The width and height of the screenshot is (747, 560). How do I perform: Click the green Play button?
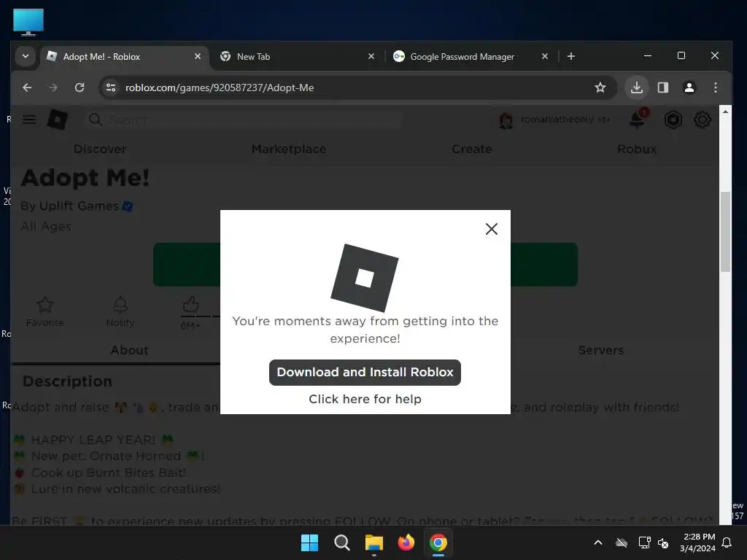[x=187, y=264]
